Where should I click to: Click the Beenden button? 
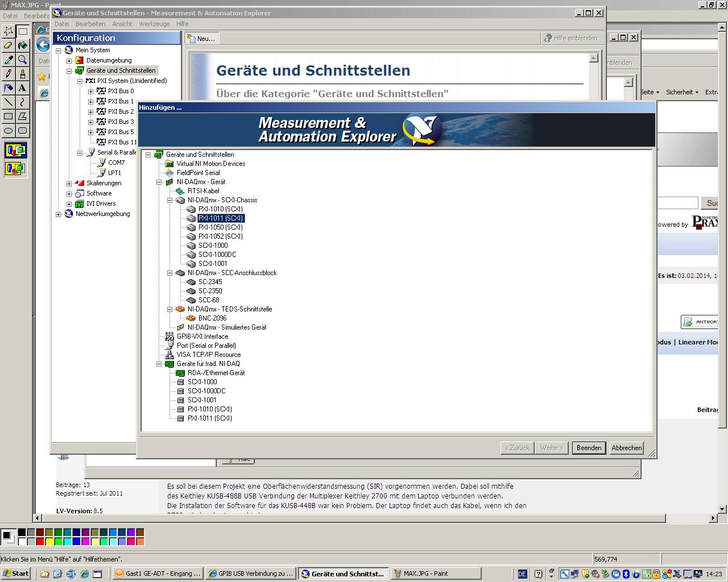[x=589, y=448]
